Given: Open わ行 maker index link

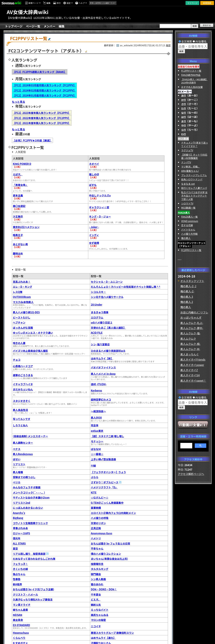Looking at the screenshot, I should coord(184,134).
